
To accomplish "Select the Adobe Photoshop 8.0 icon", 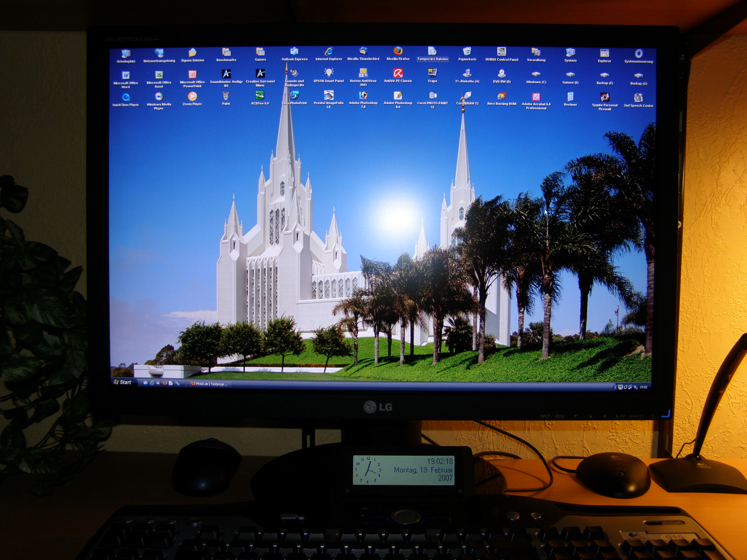I will click(398, 96).
